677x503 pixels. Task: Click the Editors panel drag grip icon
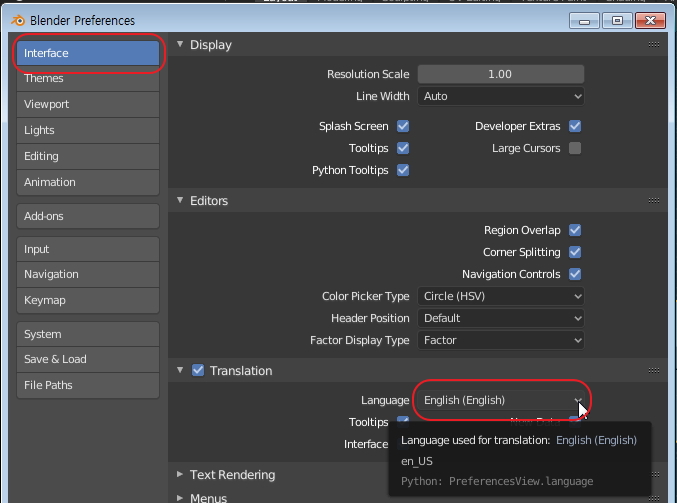[x=654, y=200]
